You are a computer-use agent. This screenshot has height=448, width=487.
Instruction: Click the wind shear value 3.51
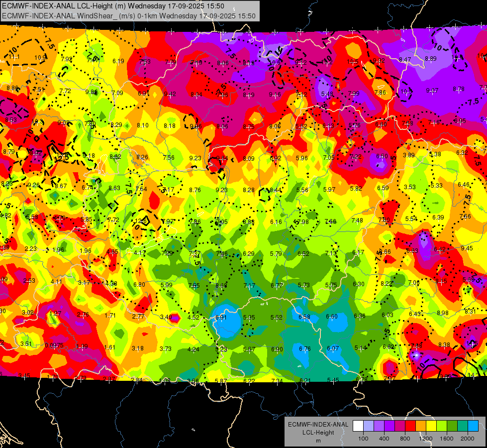26,344
